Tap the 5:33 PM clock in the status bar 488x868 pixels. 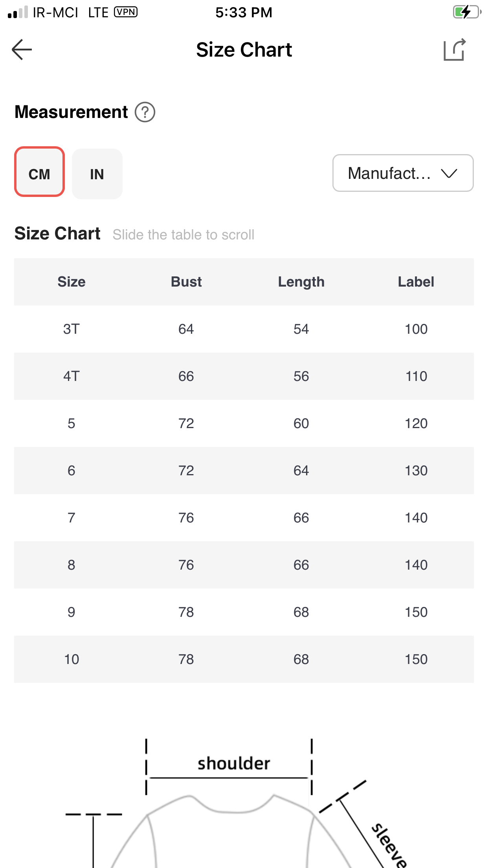(x=244, y=12)
